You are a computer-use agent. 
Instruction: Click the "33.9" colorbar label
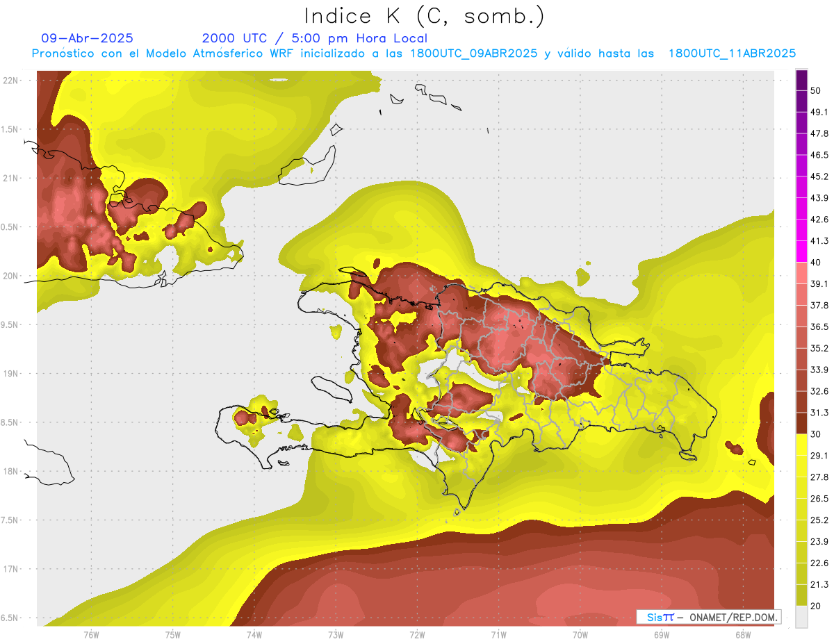coord(819,370)
